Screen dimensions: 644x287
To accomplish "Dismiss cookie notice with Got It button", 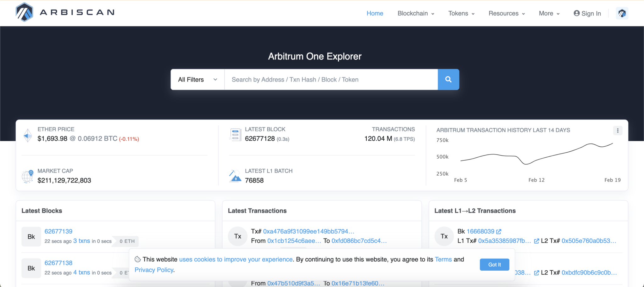I will (494, 265).
